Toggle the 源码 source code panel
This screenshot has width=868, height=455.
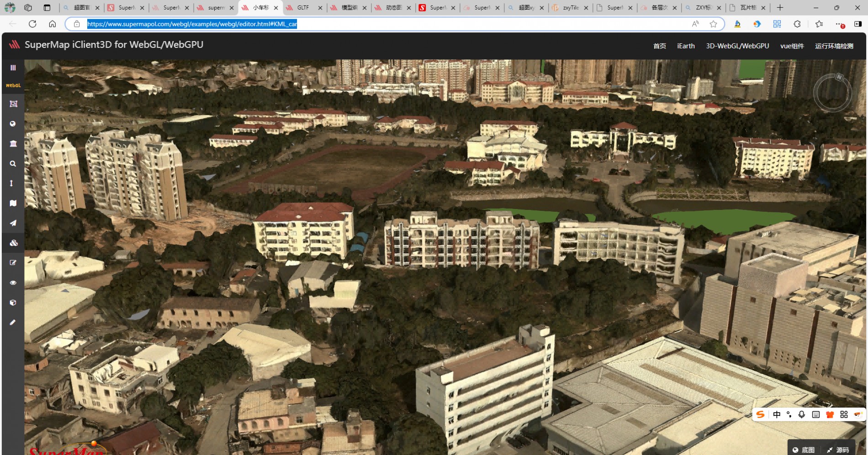838,450
